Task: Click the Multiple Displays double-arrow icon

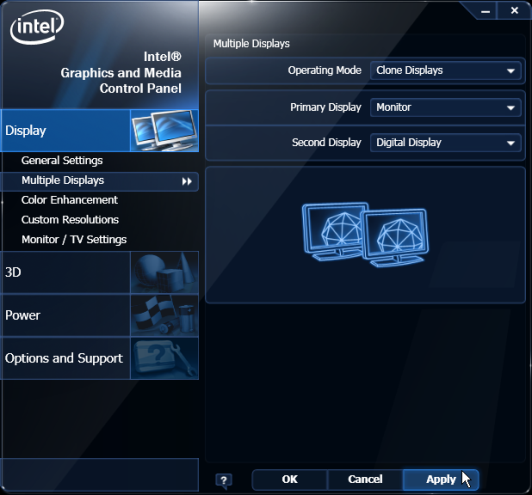Action: [187, 182]
